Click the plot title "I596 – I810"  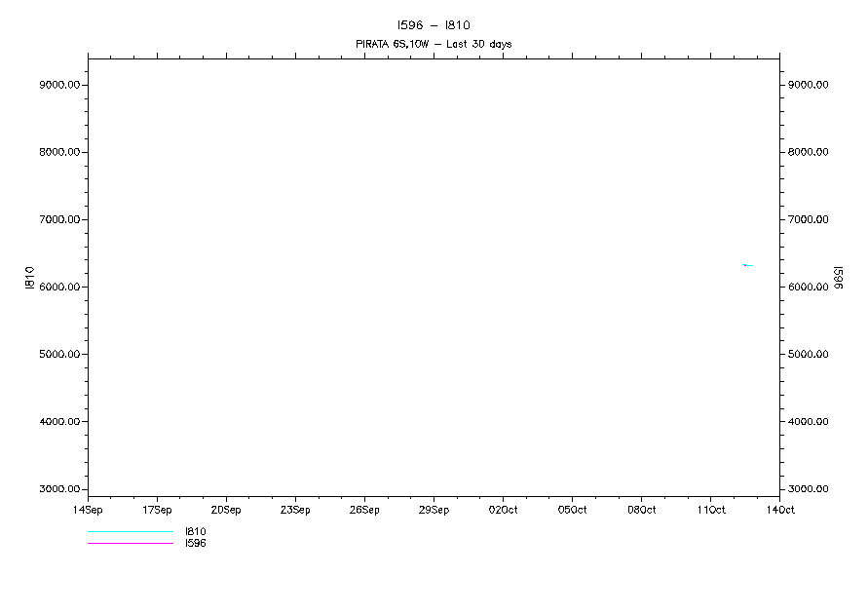[x=434, y=25]
